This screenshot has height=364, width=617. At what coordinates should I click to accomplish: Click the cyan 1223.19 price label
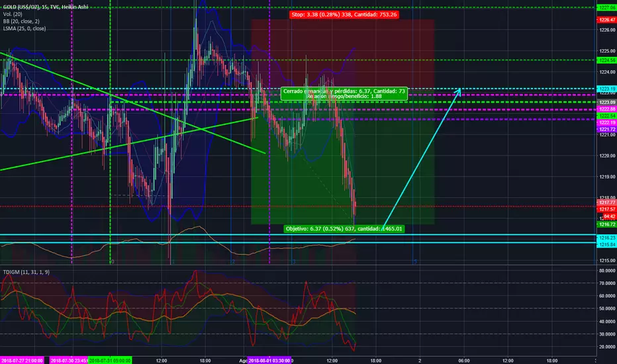click(606, 89)
